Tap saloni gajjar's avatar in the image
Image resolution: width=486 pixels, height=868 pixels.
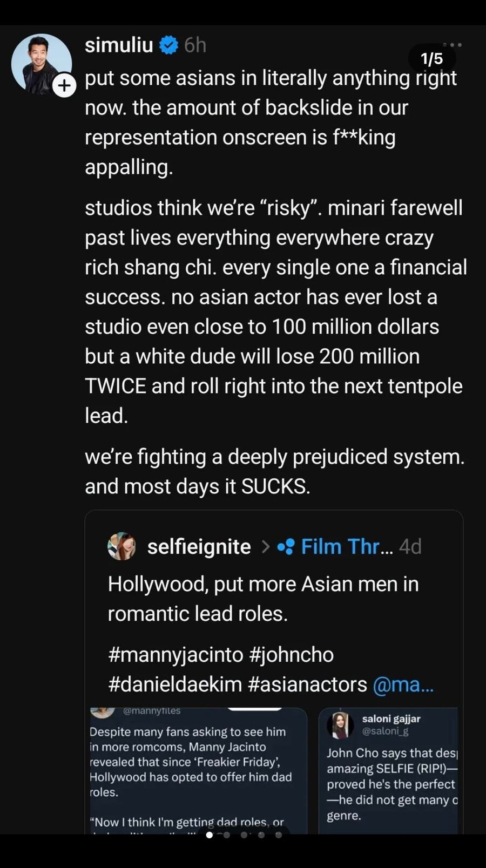pyautogui.click(x=340, y=724)
